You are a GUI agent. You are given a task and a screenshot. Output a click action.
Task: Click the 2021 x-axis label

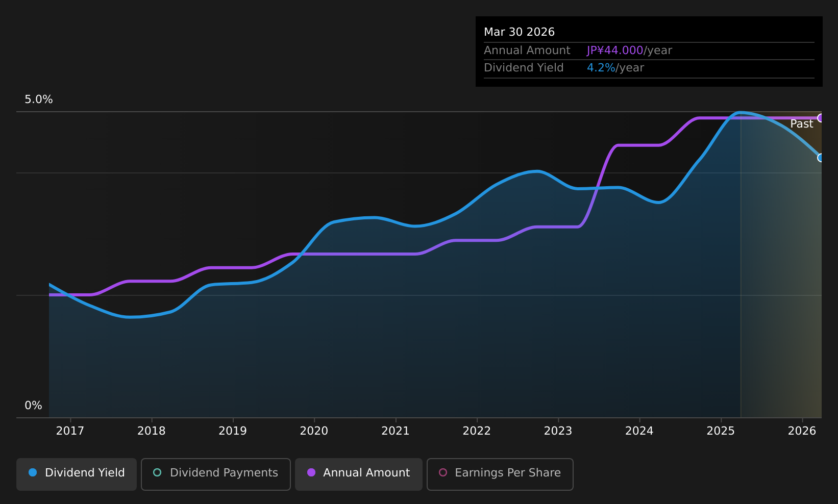click(396, 431)
